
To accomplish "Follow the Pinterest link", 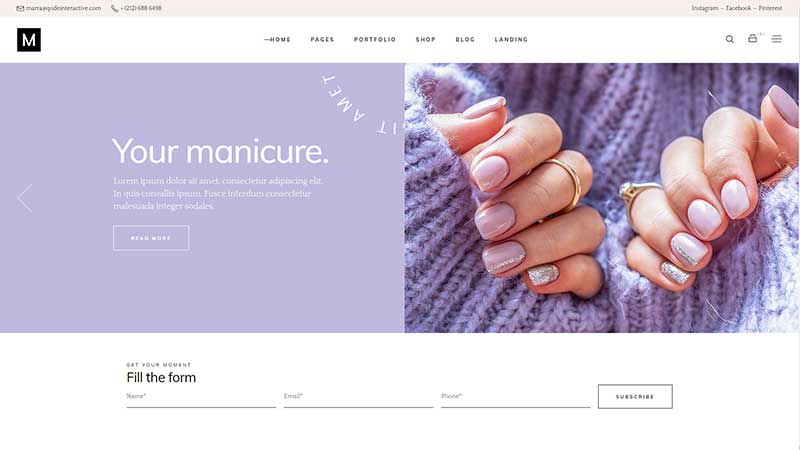I will pyautogui.click(x=770, y=8).
